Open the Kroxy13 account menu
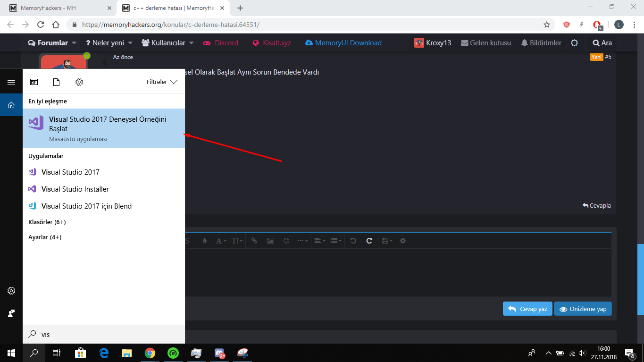Screen dimensions: 644x362 pyautogui.click(x=433, y=43)
